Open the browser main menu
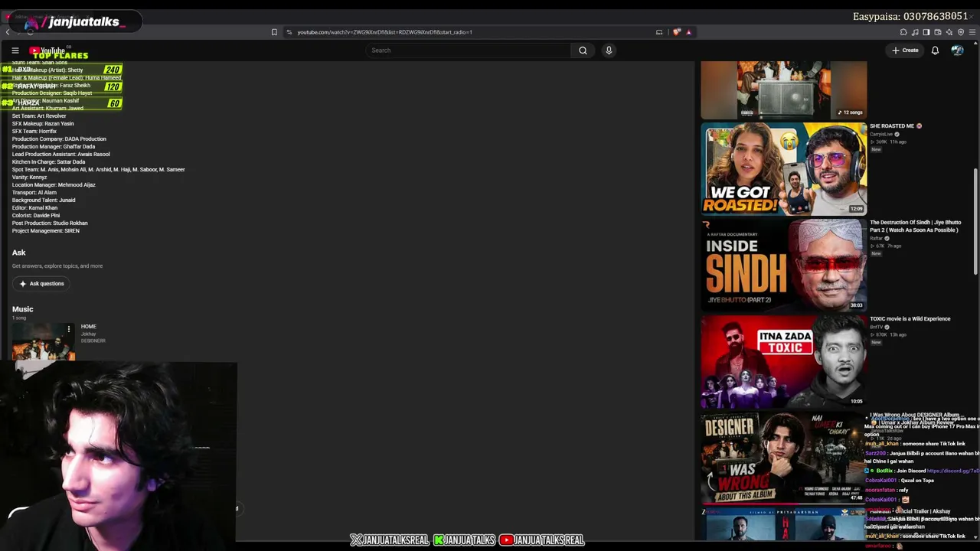Screen dimensions: 980x551 972,32
